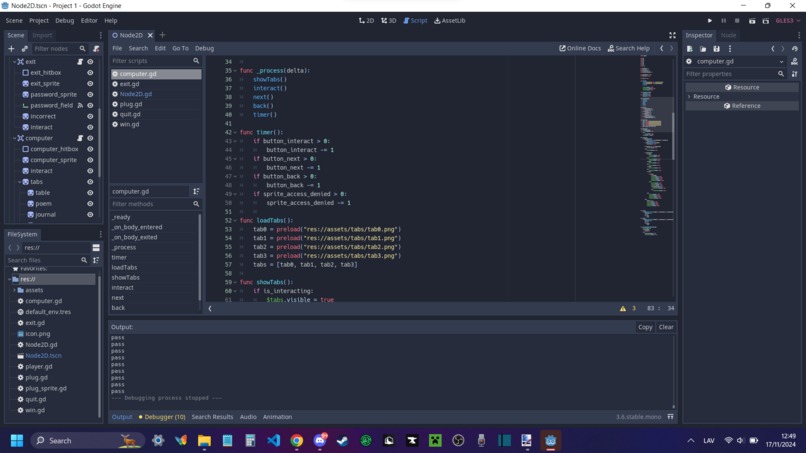Toggle FileSystem split mode icon
This screenshot has width=806, height=453.
96,248
